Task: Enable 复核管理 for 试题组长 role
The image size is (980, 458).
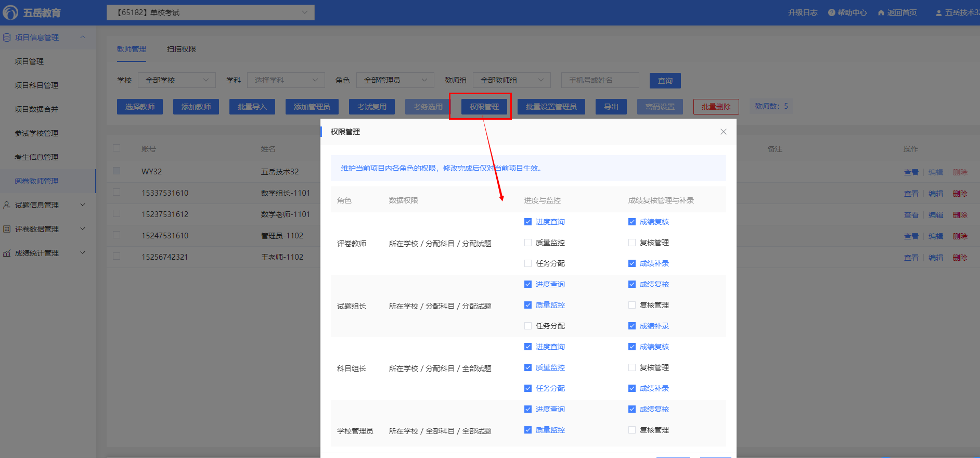Action: point(632,305)
